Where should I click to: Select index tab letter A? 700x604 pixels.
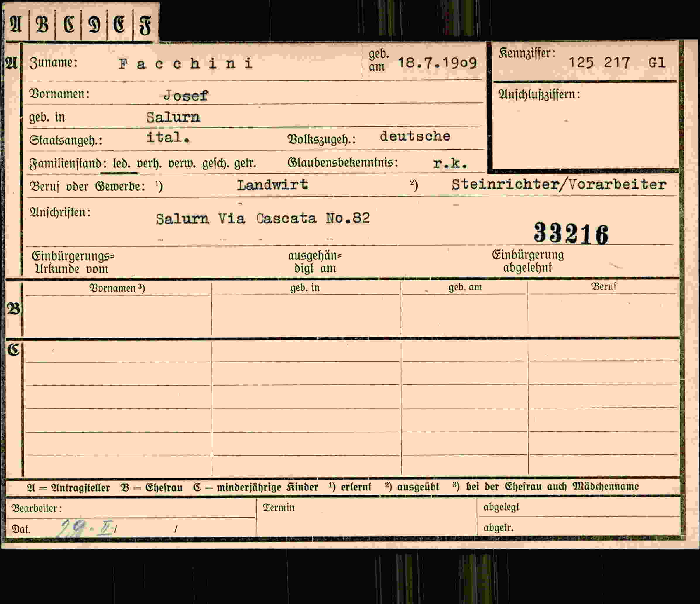[16, 25]
